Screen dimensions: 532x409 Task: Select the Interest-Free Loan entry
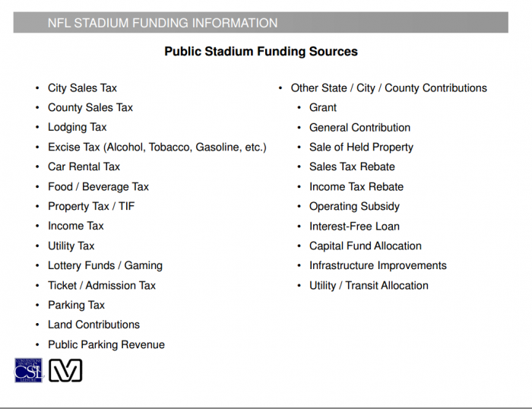354,227
